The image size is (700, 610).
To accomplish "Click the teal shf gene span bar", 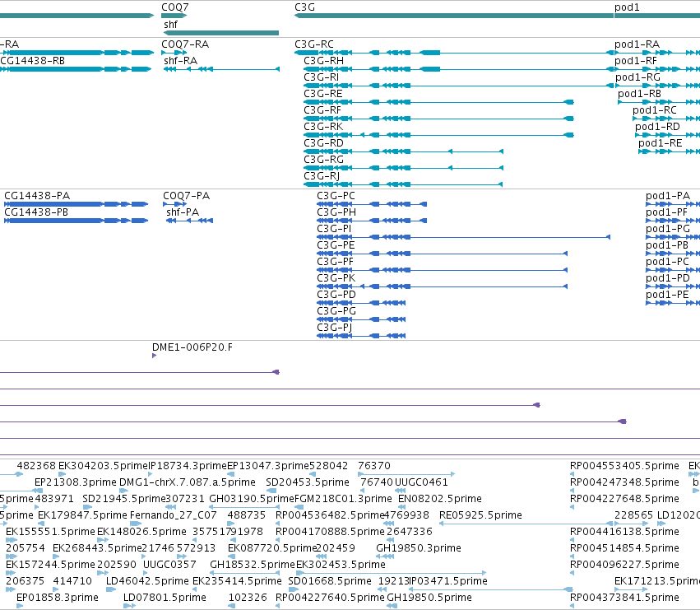I will (221, 33).
